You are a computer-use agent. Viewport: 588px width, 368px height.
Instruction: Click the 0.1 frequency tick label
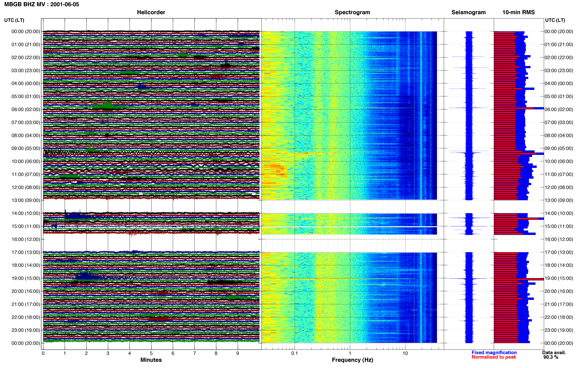click(x=295, y=353)
